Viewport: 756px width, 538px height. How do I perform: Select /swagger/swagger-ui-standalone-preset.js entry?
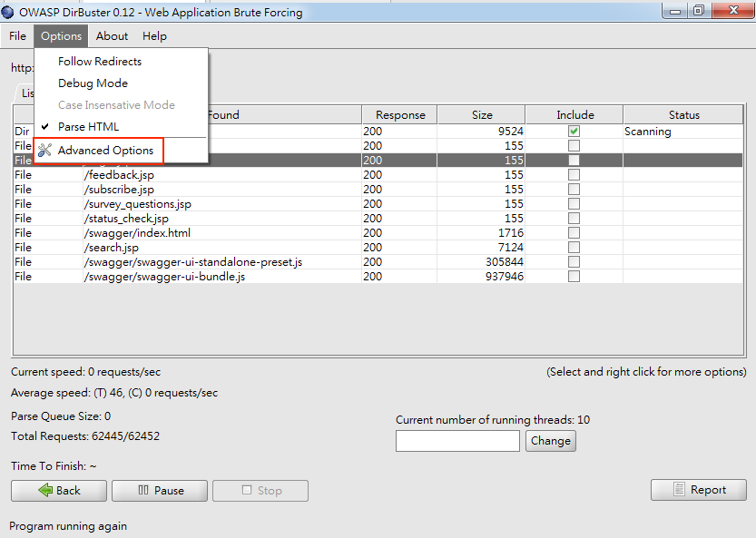378,261
